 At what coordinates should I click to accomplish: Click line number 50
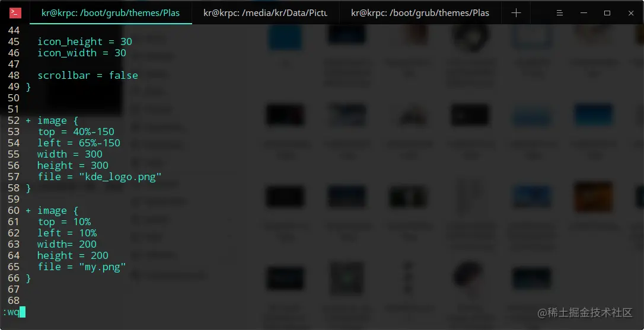(x=14, y=98)
